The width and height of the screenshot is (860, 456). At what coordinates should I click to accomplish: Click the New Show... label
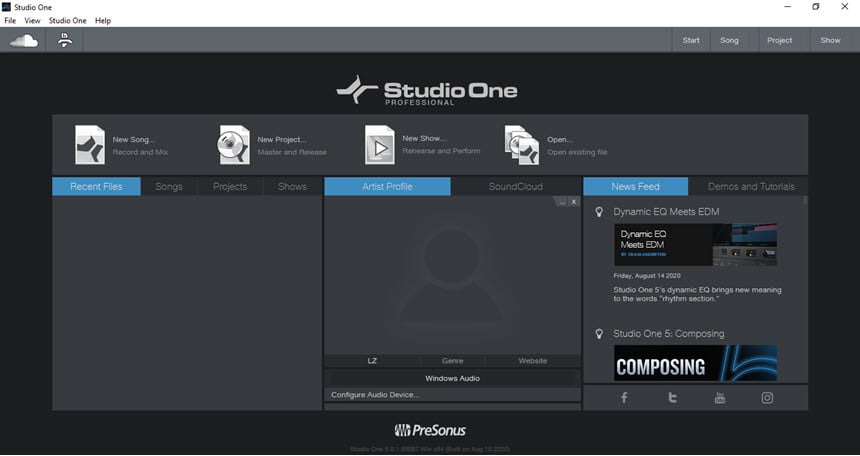[424, 138]
